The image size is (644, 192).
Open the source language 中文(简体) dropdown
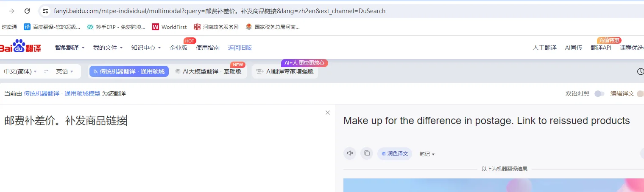coord(20,71)
